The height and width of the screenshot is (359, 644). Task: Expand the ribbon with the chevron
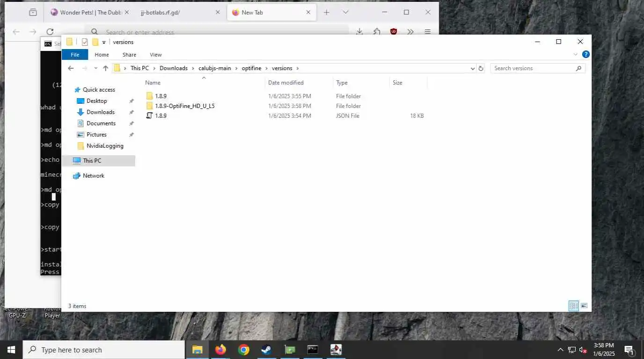(576, 55)
